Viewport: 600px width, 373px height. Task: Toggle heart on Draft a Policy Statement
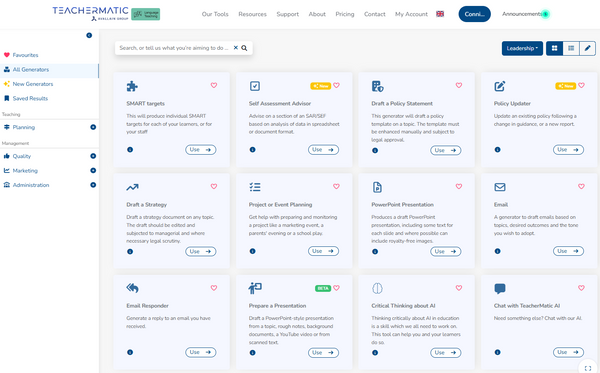click(x=459, y=85)
